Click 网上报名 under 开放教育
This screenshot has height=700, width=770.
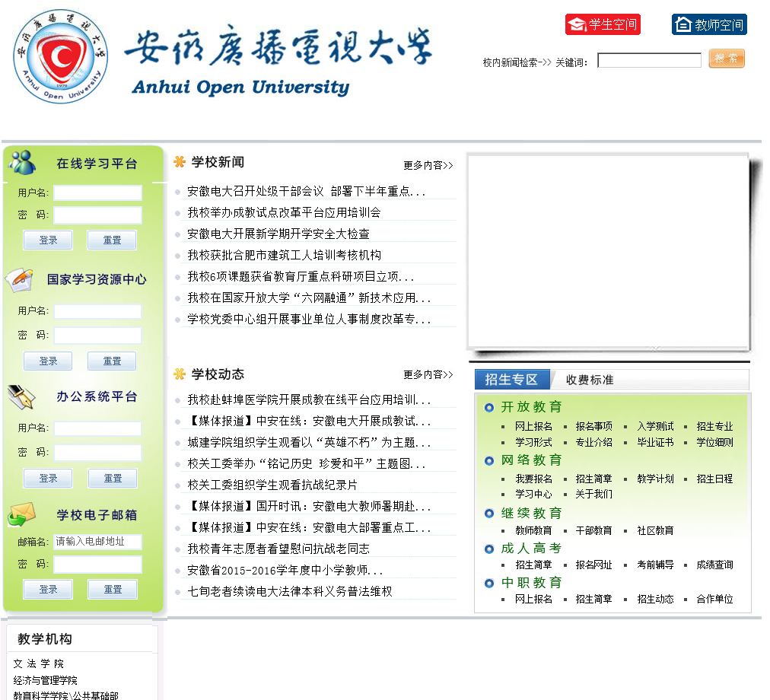click(533, 426)
